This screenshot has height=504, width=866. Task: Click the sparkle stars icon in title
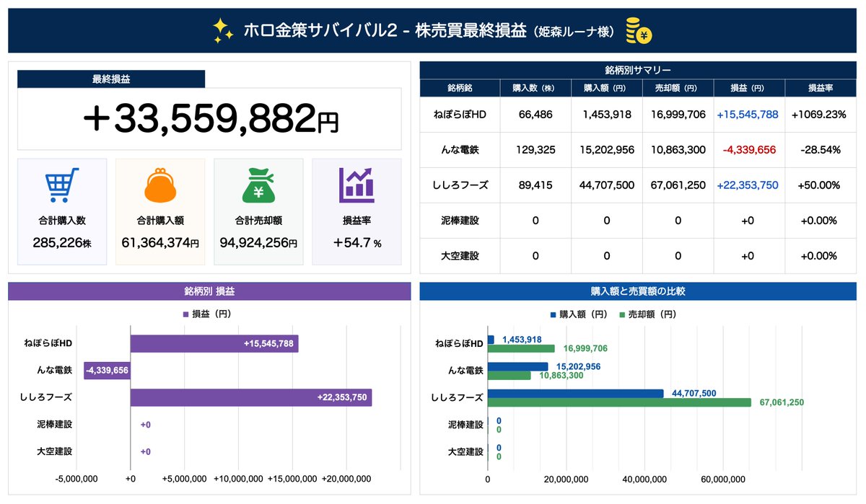(x=223, y=30)
